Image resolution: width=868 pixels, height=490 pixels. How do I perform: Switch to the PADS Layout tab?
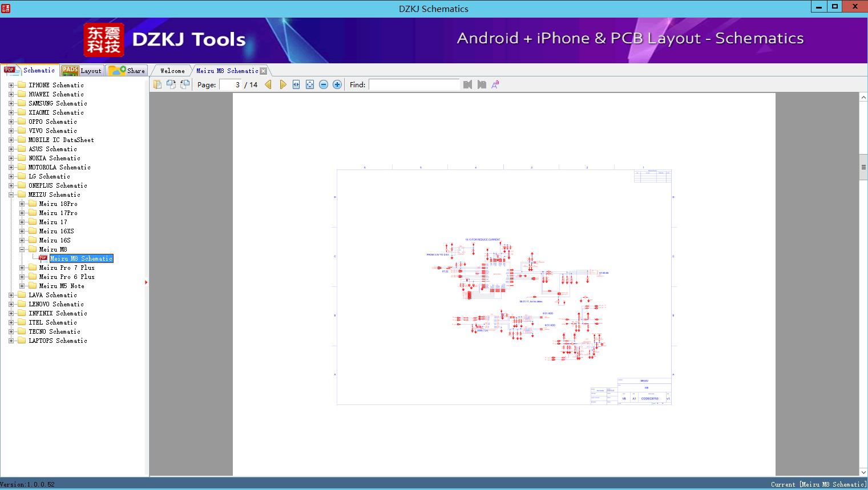click(82, 71)
